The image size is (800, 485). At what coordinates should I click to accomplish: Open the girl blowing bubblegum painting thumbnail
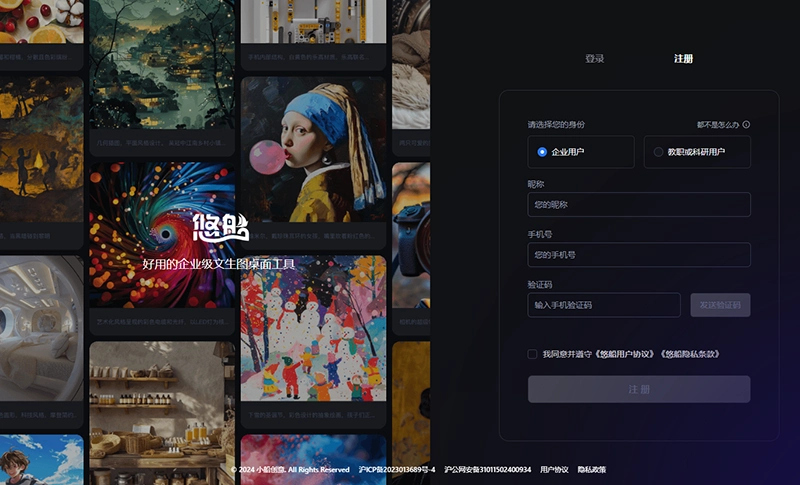pos(313,149)
